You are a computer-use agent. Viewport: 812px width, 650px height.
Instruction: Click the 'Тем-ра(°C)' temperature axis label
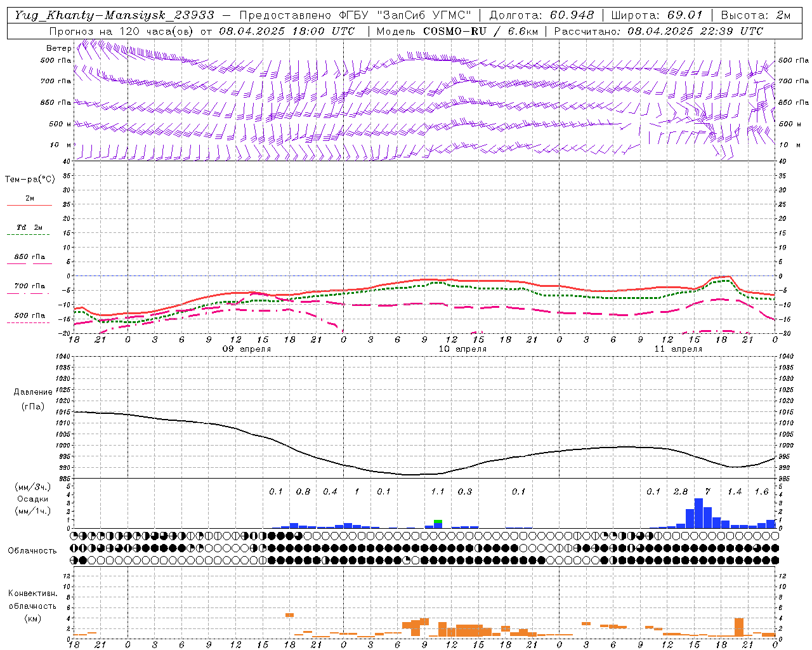[x=30, y=180]
